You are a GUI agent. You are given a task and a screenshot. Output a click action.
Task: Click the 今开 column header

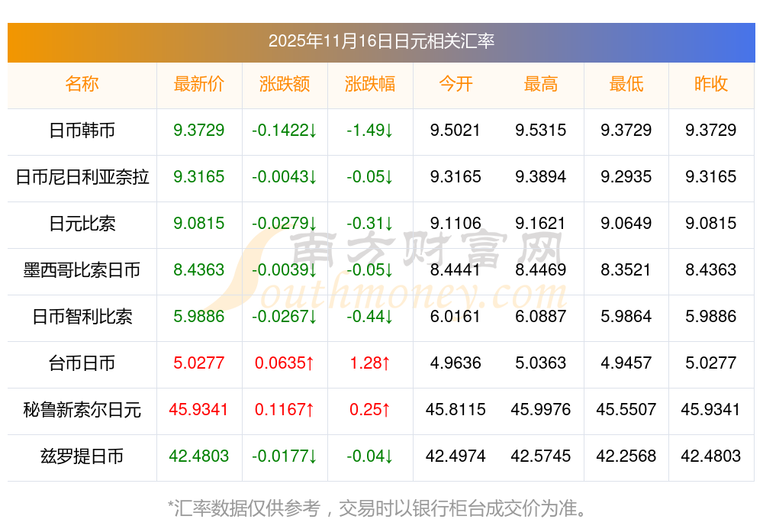[456, 84]
